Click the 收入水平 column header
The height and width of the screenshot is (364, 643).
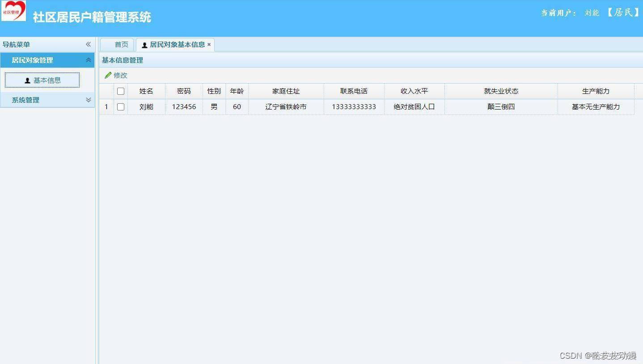(x=415, y=91)
